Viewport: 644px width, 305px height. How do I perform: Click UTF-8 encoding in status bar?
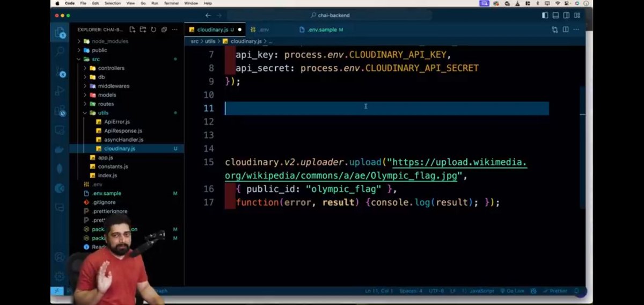[x=436, y=291]
